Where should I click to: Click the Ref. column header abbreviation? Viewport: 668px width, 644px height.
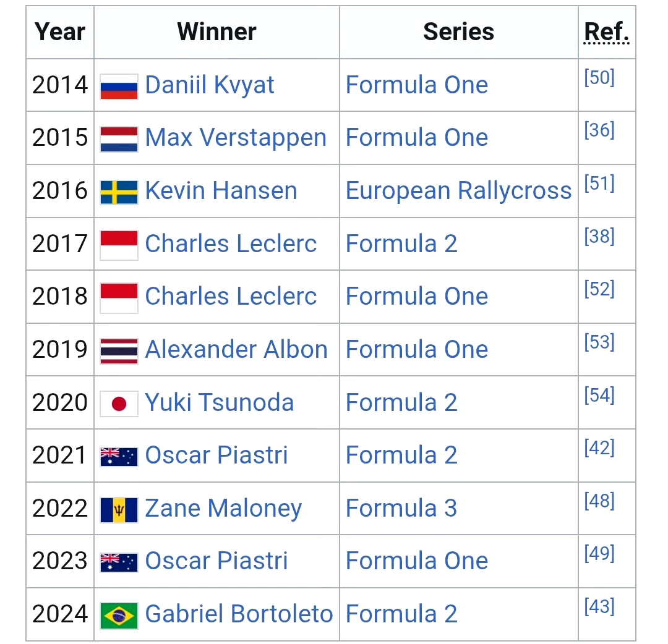(x=606, y=32)
